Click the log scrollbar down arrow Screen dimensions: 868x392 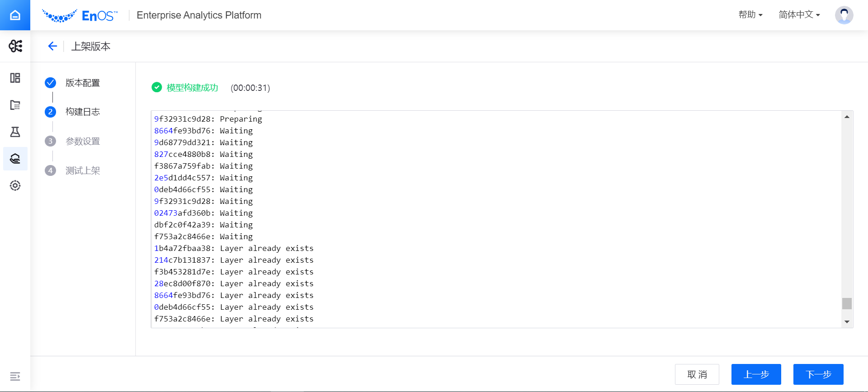[x=847, y=322]
